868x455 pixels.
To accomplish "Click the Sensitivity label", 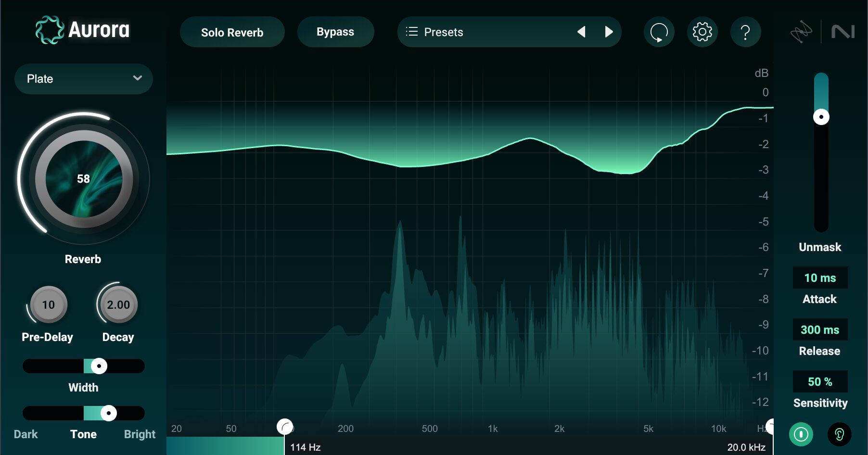I will (820, 403).
